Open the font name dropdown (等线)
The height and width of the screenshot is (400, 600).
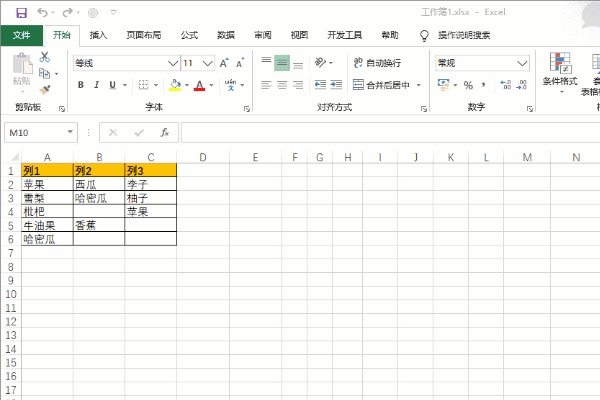pos(173,63)
